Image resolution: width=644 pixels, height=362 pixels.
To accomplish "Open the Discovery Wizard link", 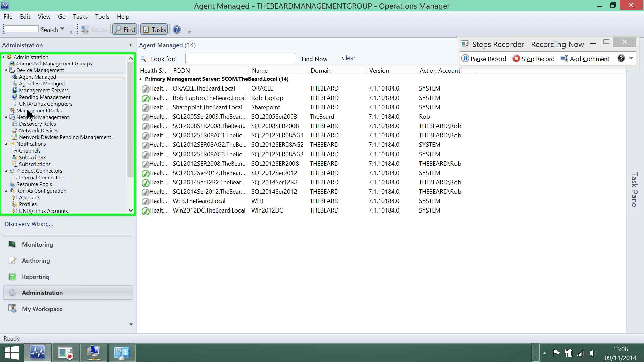I will tap(29, 224).
